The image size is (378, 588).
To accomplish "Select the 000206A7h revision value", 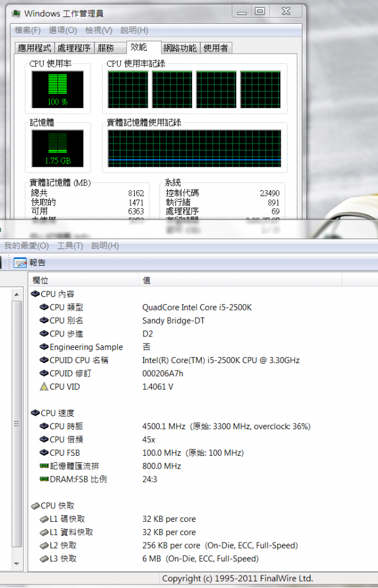I will coord(163,373).
